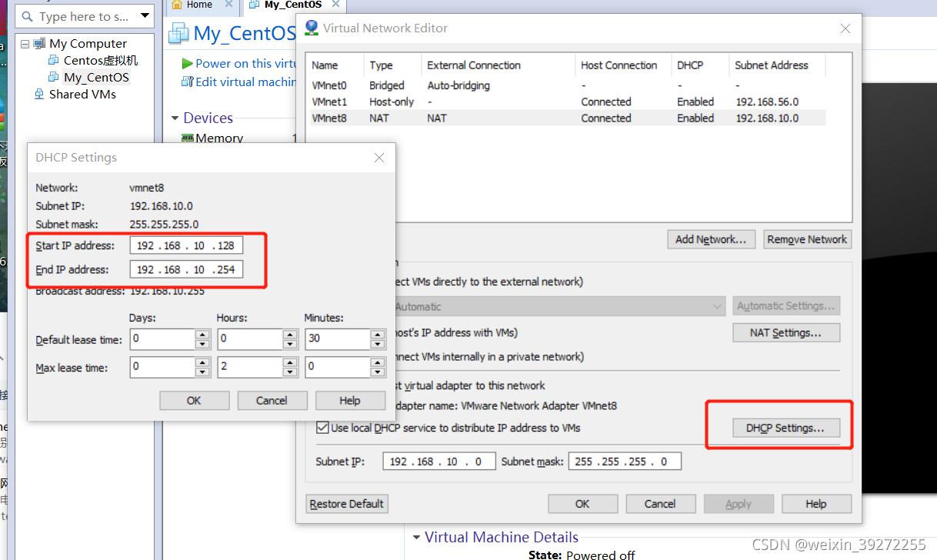Click Cancel in DHCP Settings dialog
The image size is (937, 560).
coord(272,400)
